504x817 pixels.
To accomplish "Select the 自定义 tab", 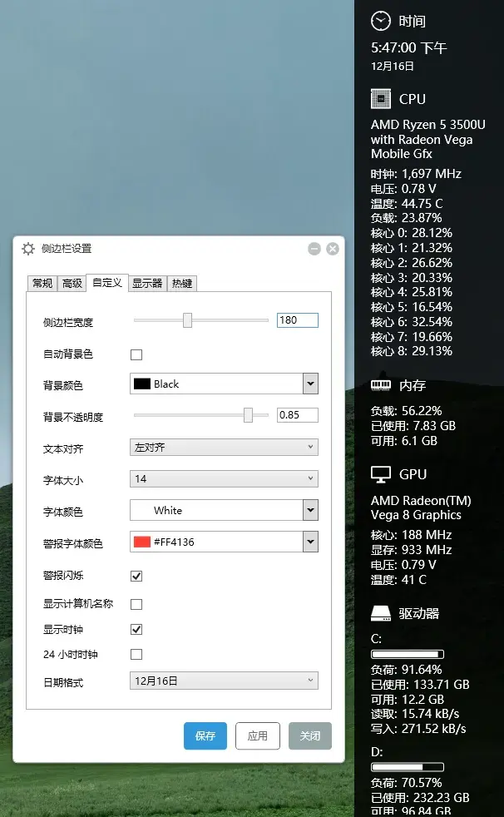I will (107, 282).
